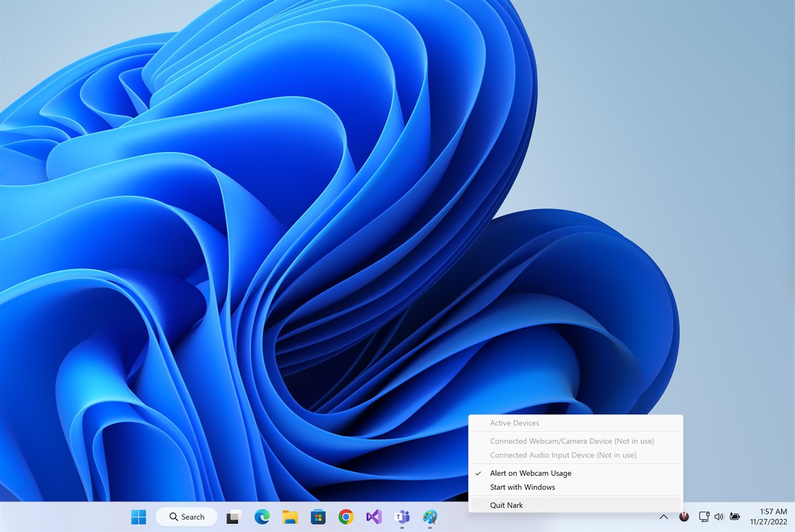Click the Connected Audio Input Device entry
The width and height of the screenshot is (795, 532).
coord(563,456)
